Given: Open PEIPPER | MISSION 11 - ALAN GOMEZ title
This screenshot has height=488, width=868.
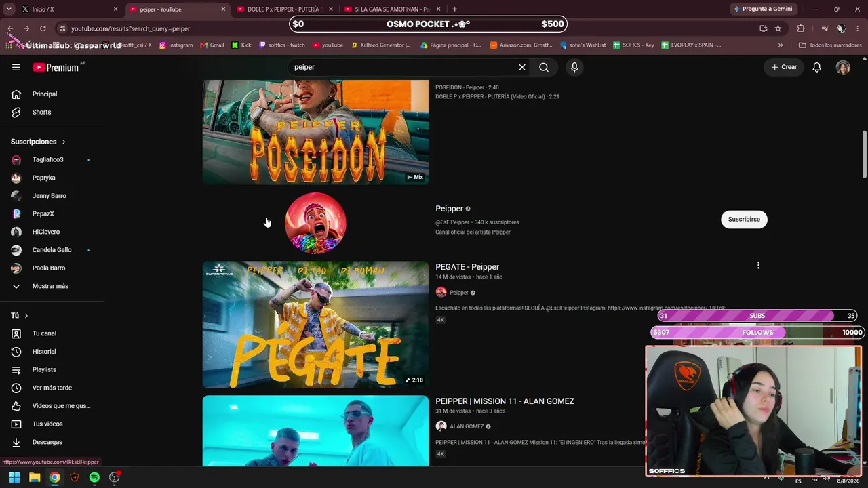Looking at the screenshot, I should (x=505, y=401).
